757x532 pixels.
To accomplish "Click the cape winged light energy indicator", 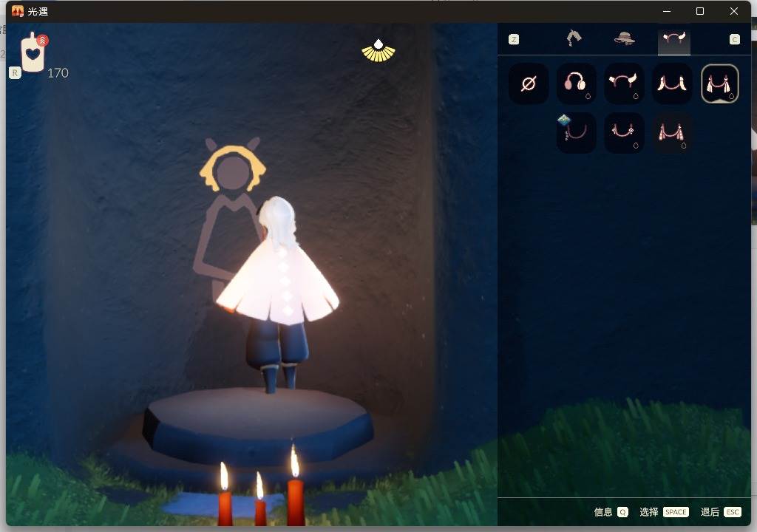I will [x=378, y=50].
